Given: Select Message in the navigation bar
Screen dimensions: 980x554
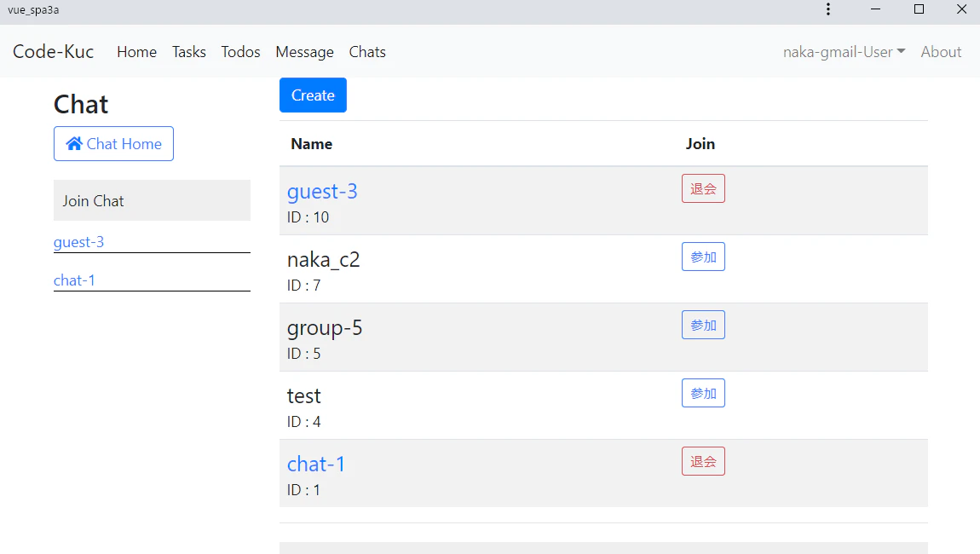Looking at the screenshot, I should (x=304, y=52).
